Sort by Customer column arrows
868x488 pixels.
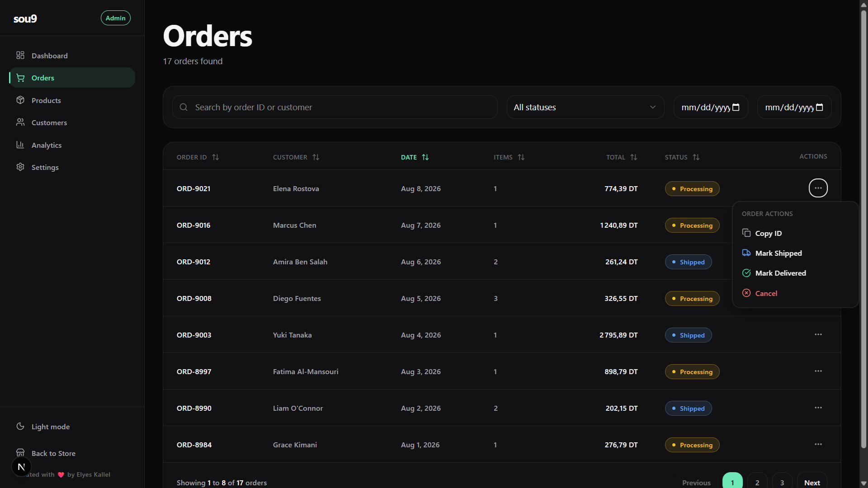click(316, 157)
